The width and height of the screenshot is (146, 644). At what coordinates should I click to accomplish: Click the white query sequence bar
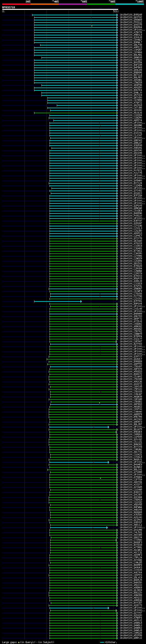[60, 9]
